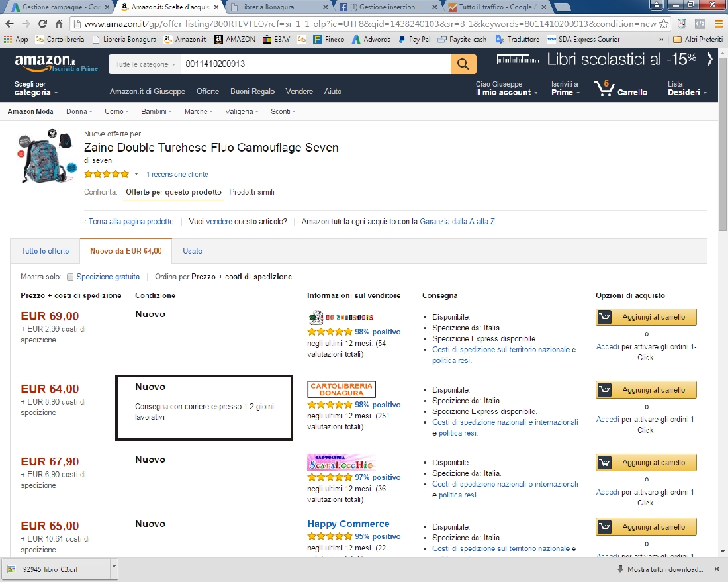The width and height of the screenshot is (728, 582).
Task: Open the Traduttore bookmark
Action: (518, 40)
